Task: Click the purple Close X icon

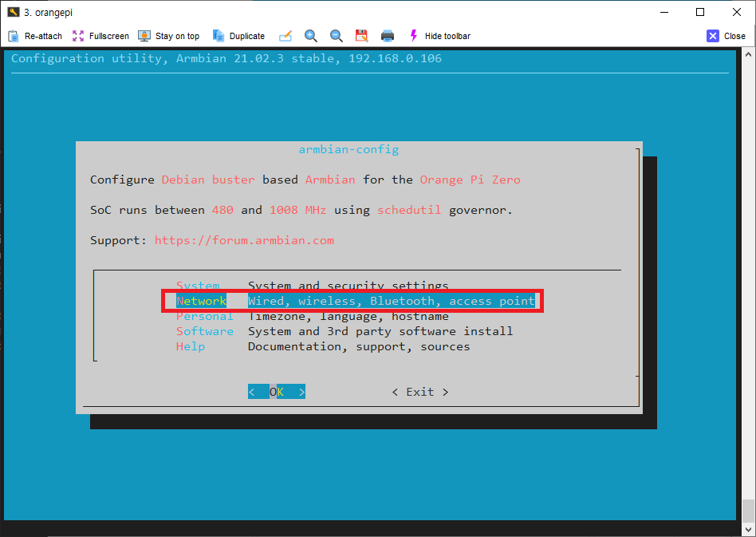Action: [x=713, y=36]
